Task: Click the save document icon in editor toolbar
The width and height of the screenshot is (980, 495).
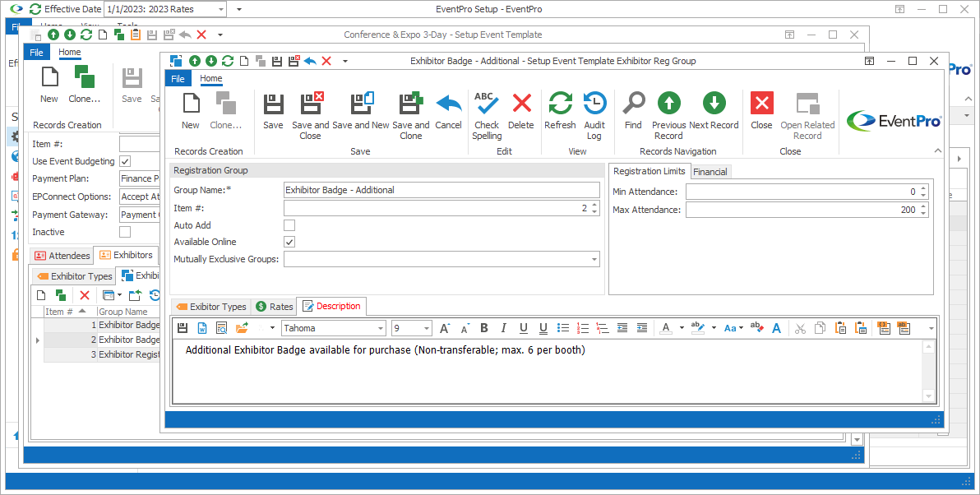Action: tap(183, 328)
